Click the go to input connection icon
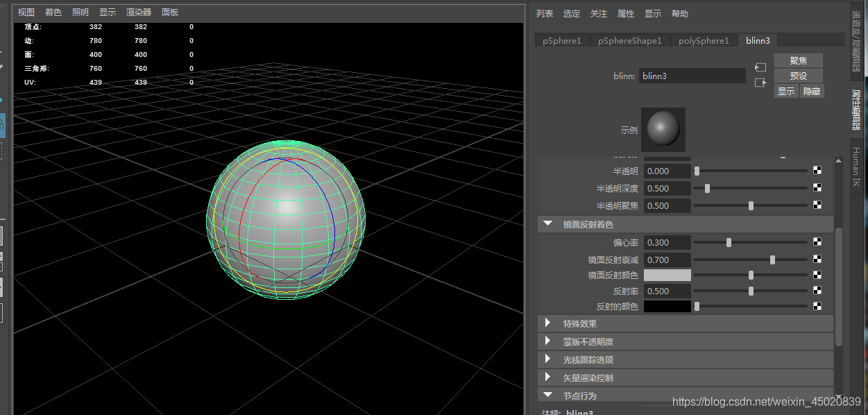 [760, 67]
